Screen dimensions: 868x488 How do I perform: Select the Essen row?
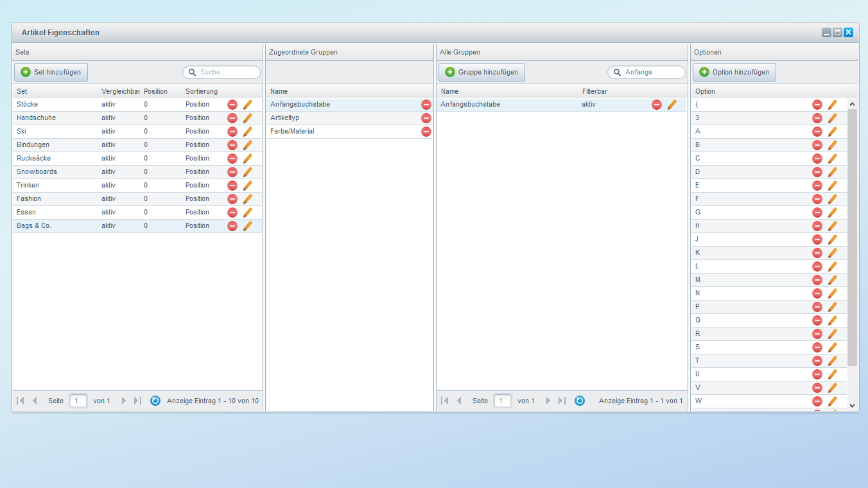137,212
